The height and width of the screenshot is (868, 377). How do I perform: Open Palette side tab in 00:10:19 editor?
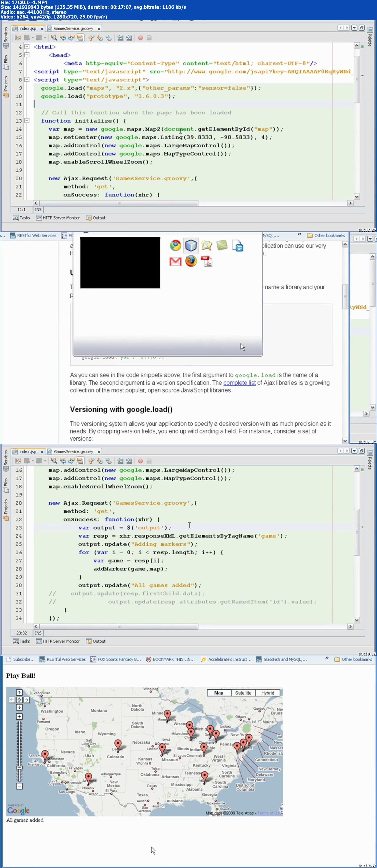370,460
